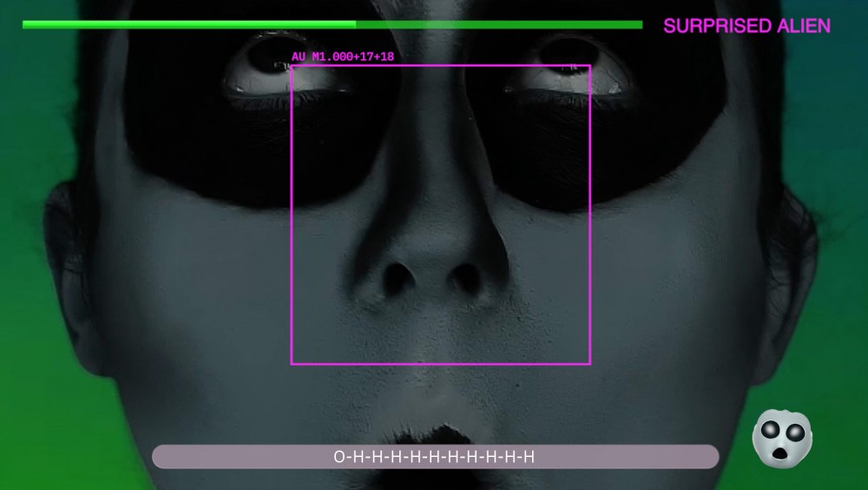This screenshot has width=868, height=490.
Task: Click the O-H-H-H caption text bar
Action: tap(435, 457)
